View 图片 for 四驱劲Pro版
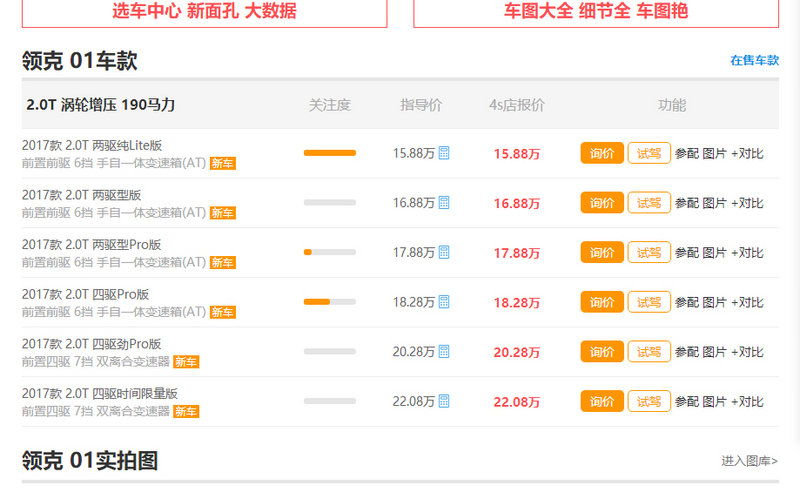Viewport: 800px width, 499px height. [x=714, y=352]
